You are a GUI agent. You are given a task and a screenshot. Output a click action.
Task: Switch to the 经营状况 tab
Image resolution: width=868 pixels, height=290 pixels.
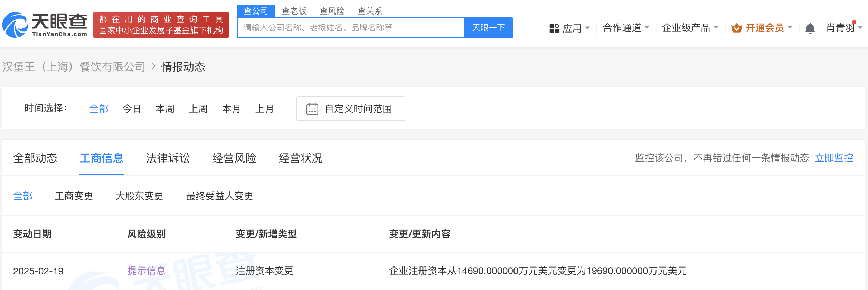coord(301,158)
